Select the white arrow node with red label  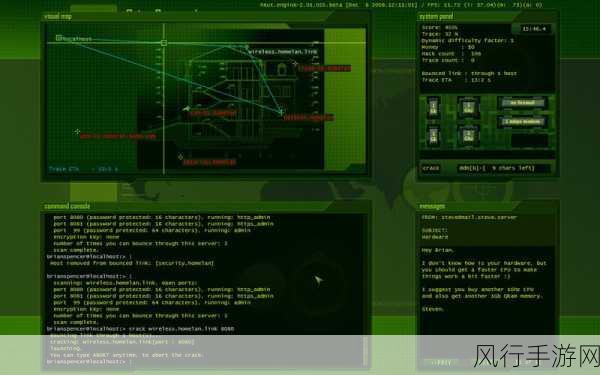click(186, 109)
